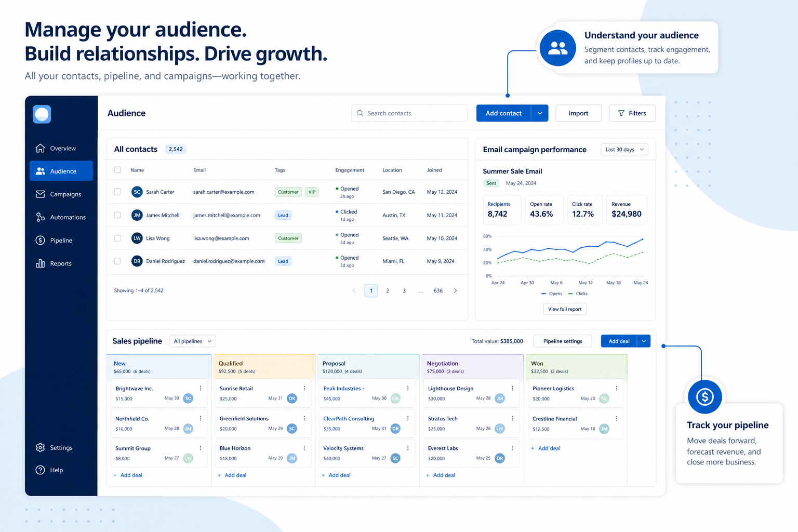Open the Peak Industries deal link
The height and width of the screenshot is (532, 798).
pyautogui.click(x=342, y=389)
